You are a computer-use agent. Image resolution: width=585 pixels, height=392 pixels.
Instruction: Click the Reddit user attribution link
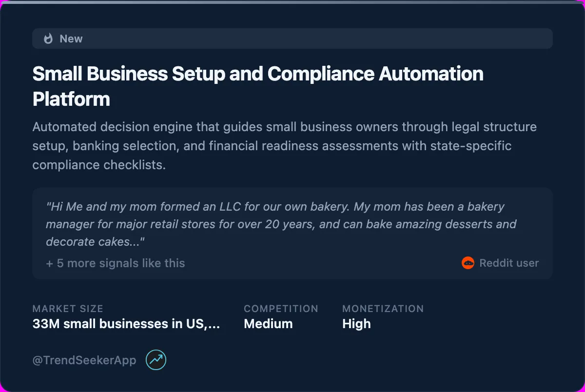pos(509,263)
